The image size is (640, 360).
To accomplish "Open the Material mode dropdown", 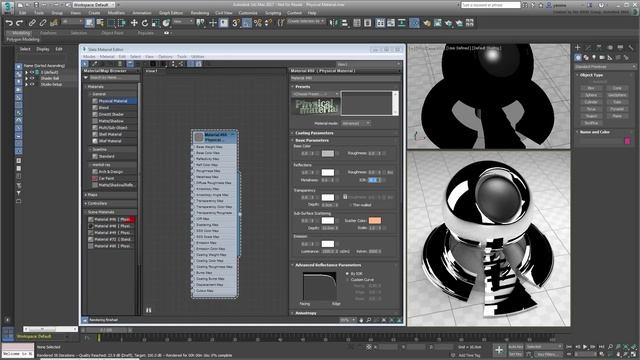I will 356,123.
